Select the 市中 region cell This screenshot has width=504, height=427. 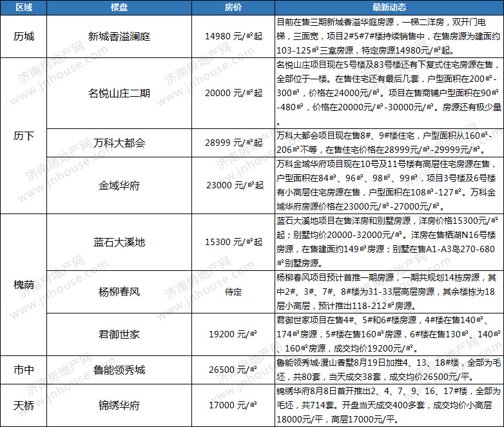tap(23, 370)
